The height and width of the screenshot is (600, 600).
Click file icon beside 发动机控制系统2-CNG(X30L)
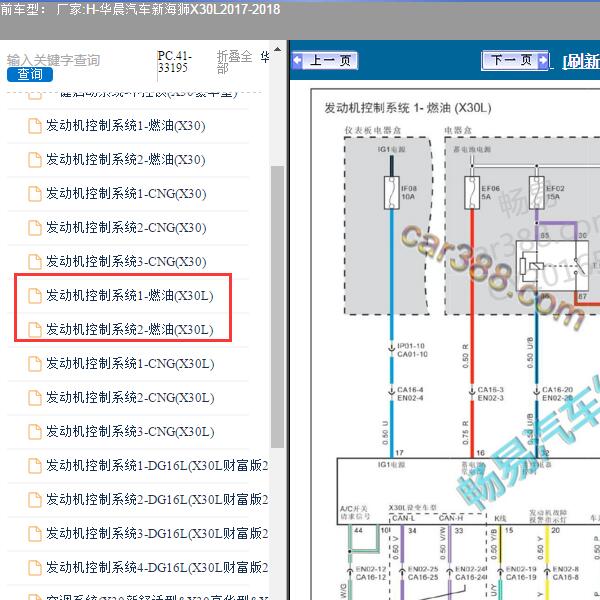[35, 398]
